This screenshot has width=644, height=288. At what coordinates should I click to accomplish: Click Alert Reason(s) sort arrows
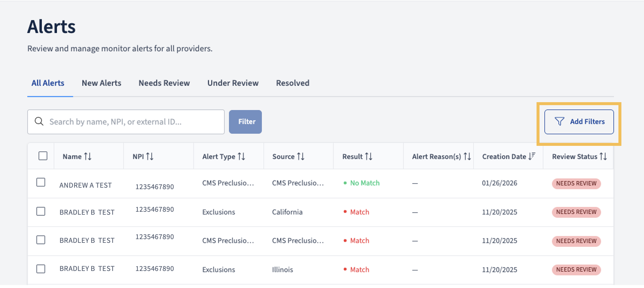(467, 157)
